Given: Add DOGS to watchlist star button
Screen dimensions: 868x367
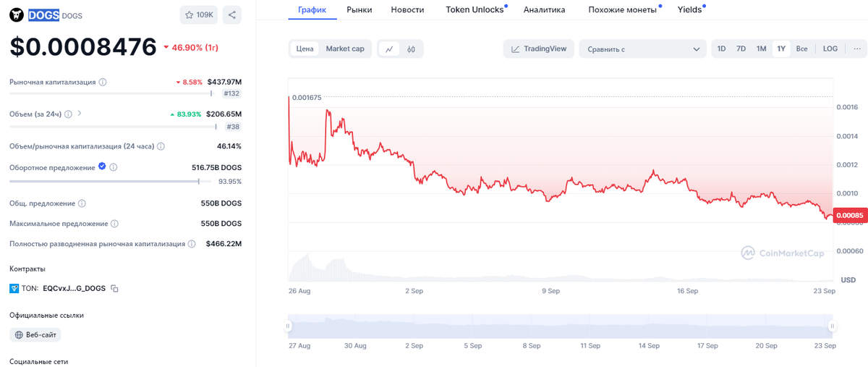Looking at the screenshot, I should pyautogui.click(x=199, y=14).
